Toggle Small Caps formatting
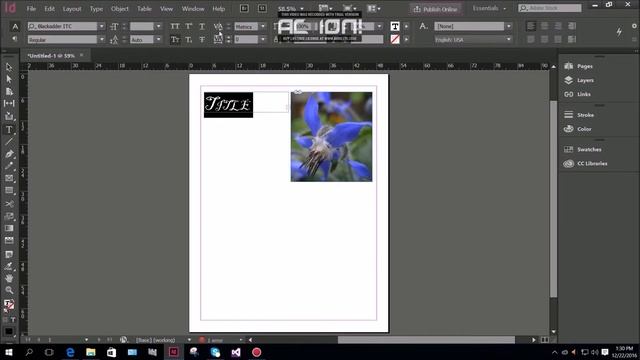Screen dimensions: 640x360 175,40
